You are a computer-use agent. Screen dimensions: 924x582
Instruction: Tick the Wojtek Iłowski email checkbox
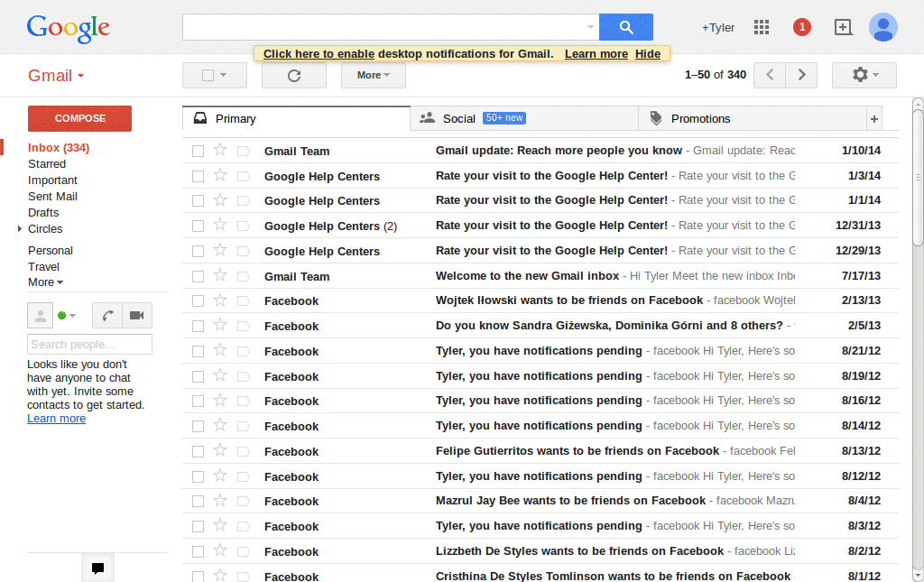pos(198,301)
